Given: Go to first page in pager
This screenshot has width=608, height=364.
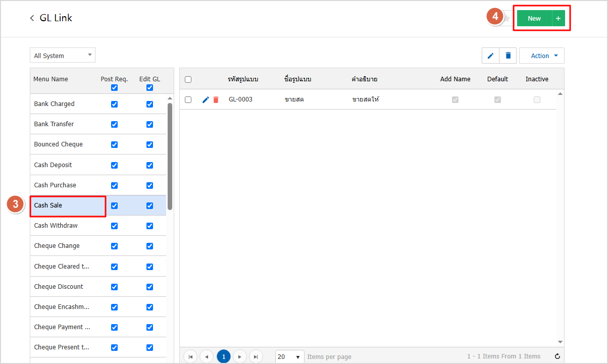Looking at the screenshot, I should 190,357.
